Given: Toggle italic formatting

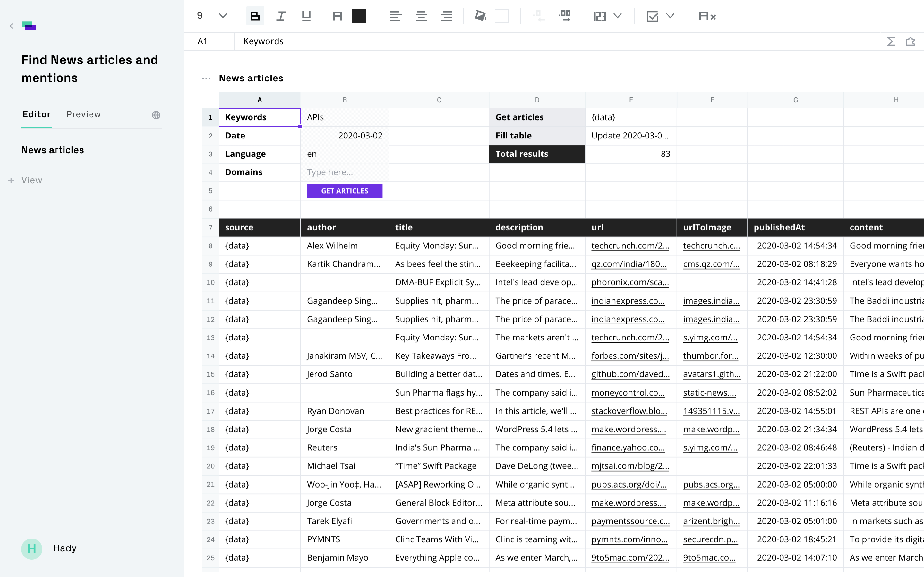Looking at the screenshot, I should pos(281,16).
